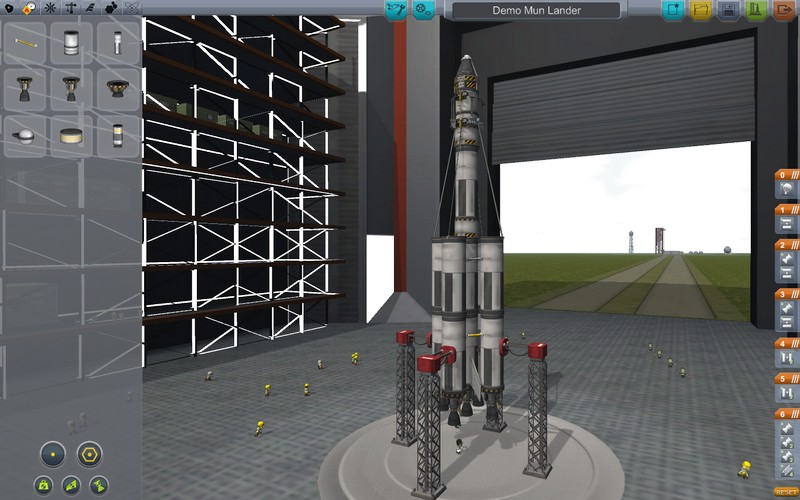The image size is (800, 500).
Task: Toggle the center of mass weight indicator
Action: pos(43,485)
